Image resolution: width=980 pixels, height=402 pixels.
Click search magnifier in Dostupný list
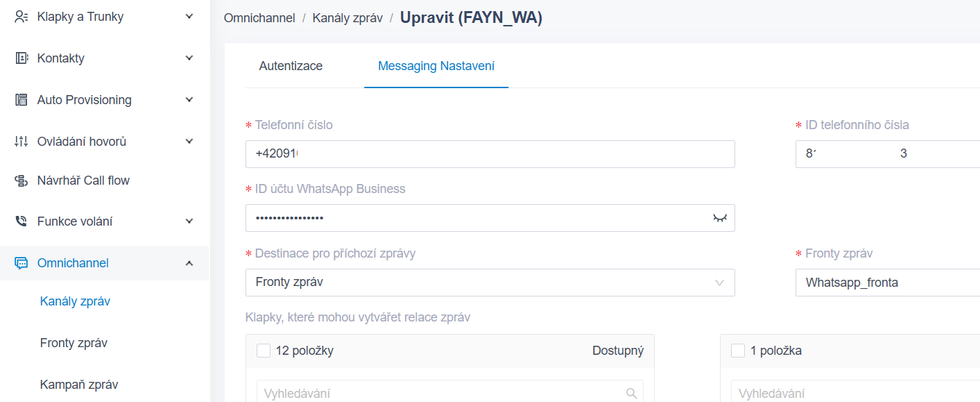click(x=631, y=394)
